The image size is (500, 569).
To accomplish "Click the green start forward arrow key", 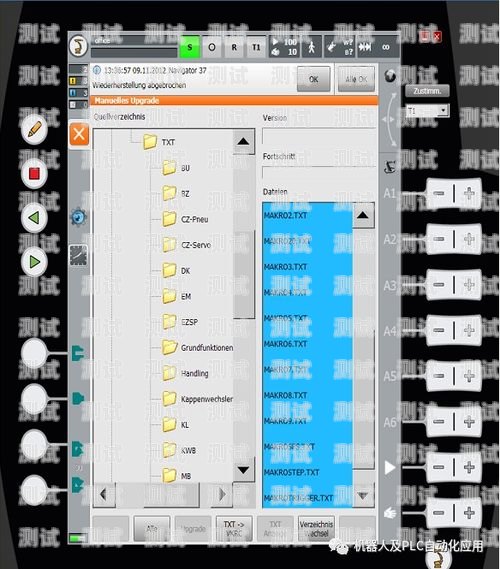I will pyautogui.click(x=34, y=261).
